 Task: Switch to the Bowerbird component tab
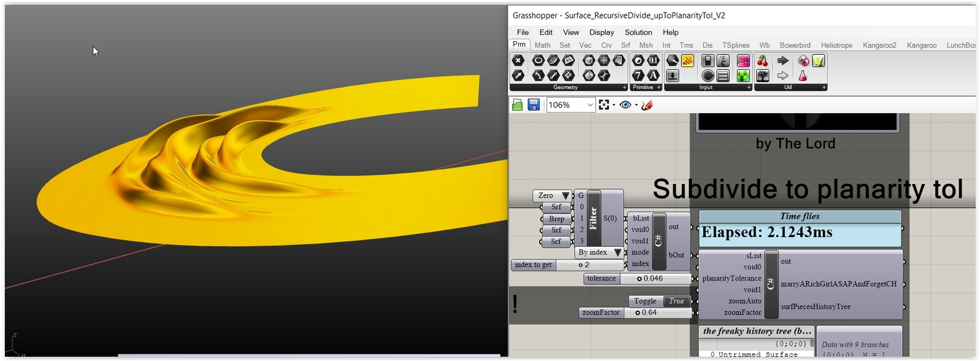point(795,45)
